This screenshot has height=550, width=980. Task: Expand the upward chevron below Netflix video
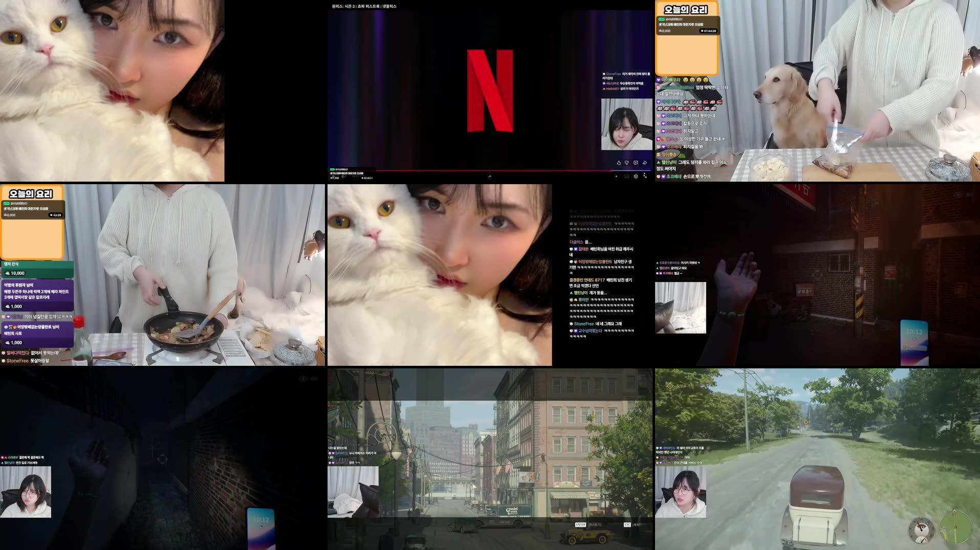click(x=490, y=177)
